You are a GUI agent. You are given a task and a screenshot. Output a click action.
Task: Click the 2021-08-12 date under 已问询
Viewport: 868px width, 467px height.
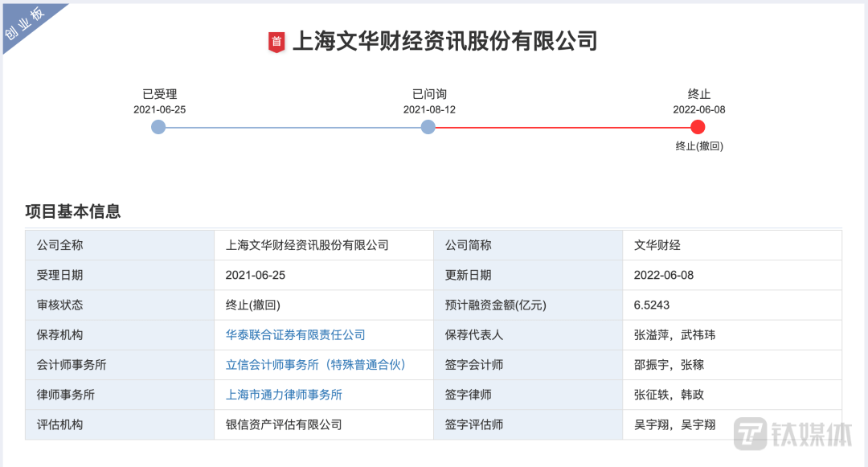pyautogui.click(x=429, y=109)
